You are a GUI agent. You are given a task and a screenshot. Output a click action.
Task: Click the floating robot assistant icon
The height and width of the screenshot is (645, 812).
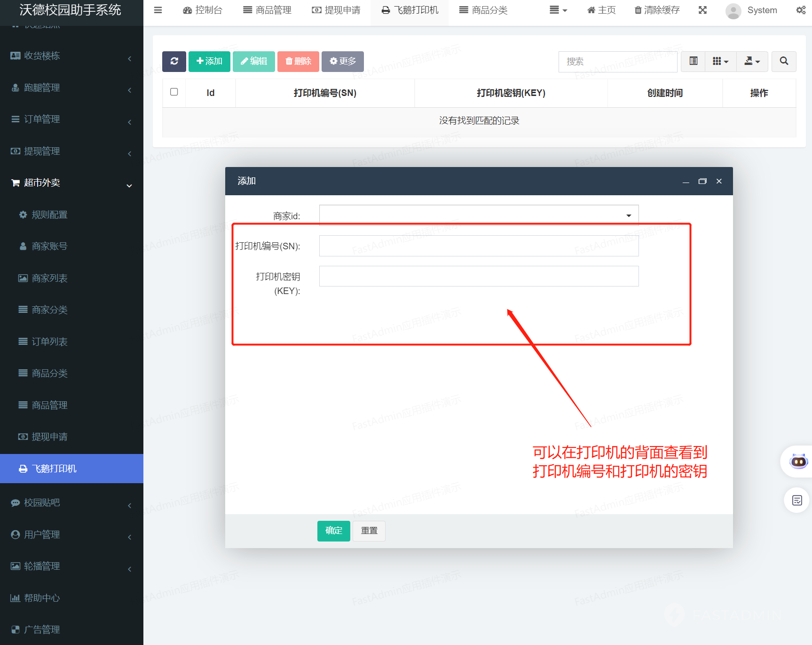pyautogui.click(x=798, y=462)
